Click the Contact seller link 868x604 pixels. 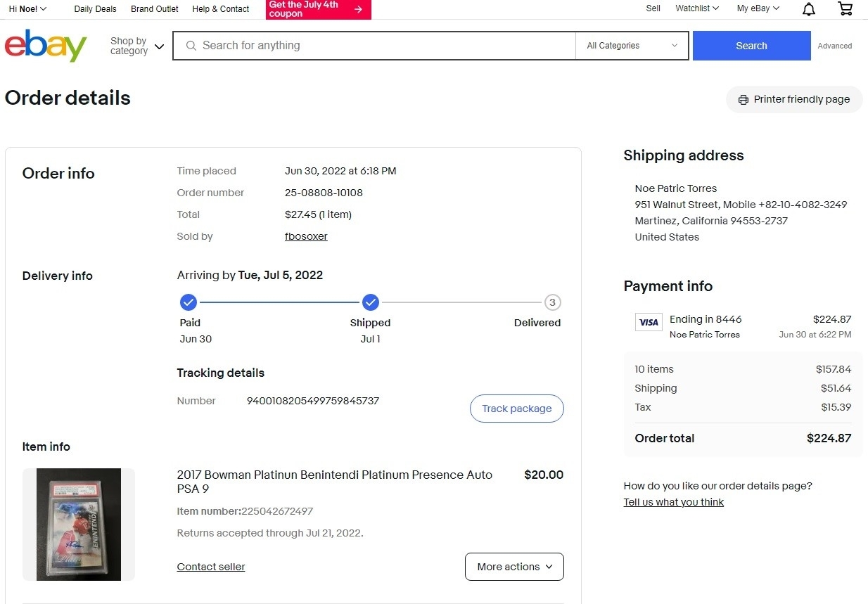211,567
